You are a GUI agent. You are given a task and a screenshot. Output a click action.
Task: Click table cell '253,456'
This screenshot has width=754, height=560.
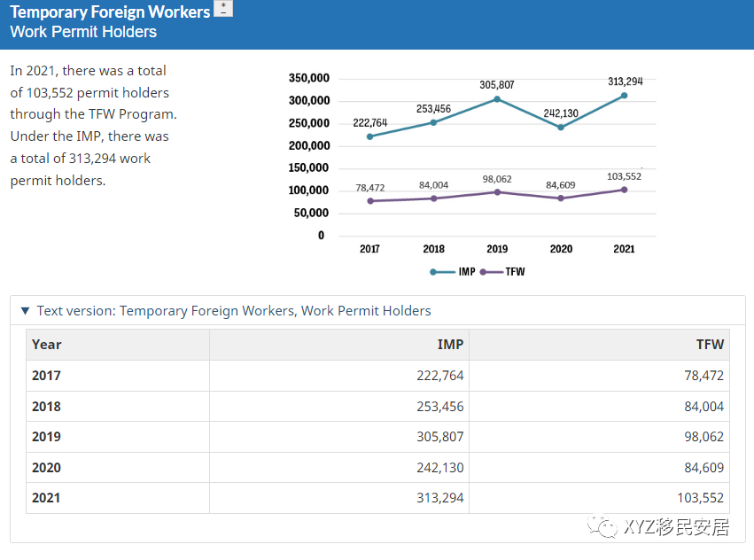(339, 407)
